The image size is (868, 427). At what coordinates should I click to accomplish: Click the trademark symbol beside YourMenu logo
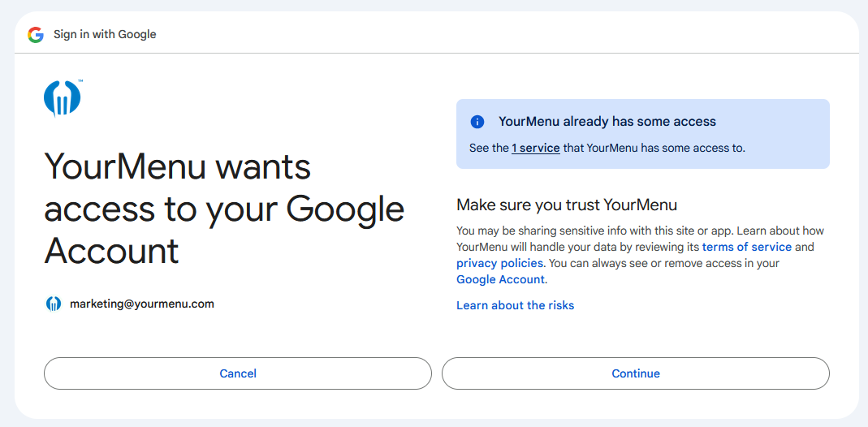(x=80, y=81)
